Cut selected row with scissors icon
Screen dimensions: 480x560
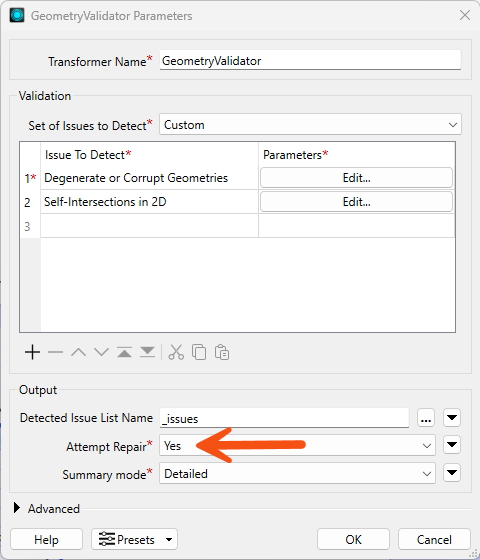click(x=176, y=352)
